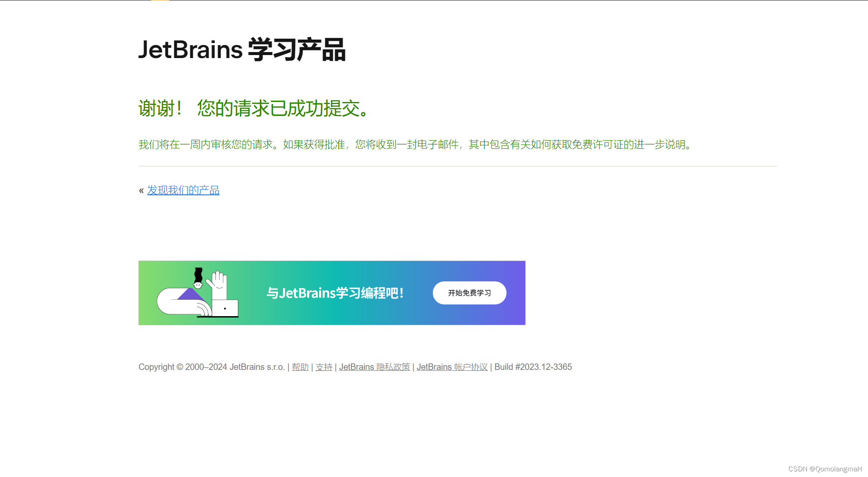Click the CSDN @QomolangmaH watermark
This screenshot has height=477, width=868.
pyautogui.click(x=825, y=469)
